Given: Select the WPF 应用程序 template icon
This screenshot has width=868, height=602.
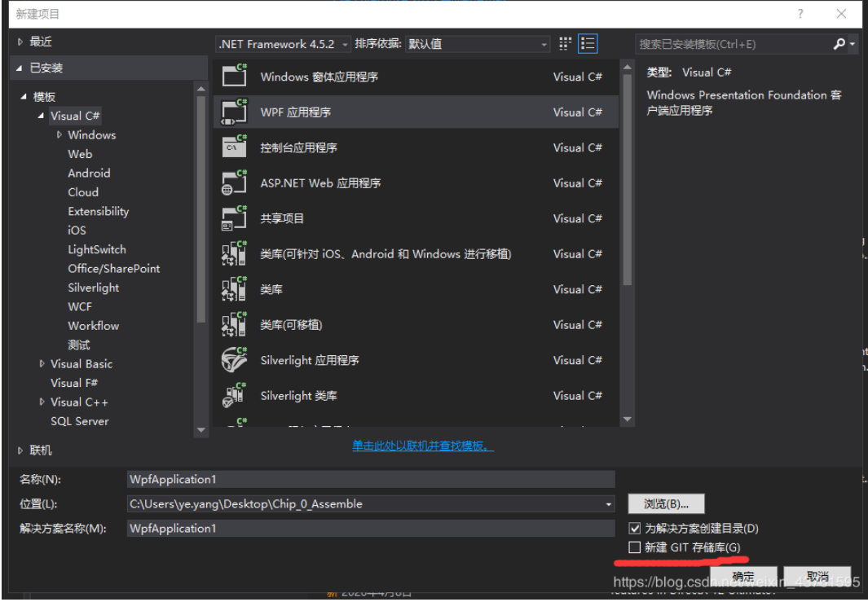Looking at the screenshot, I should point(234,112).
